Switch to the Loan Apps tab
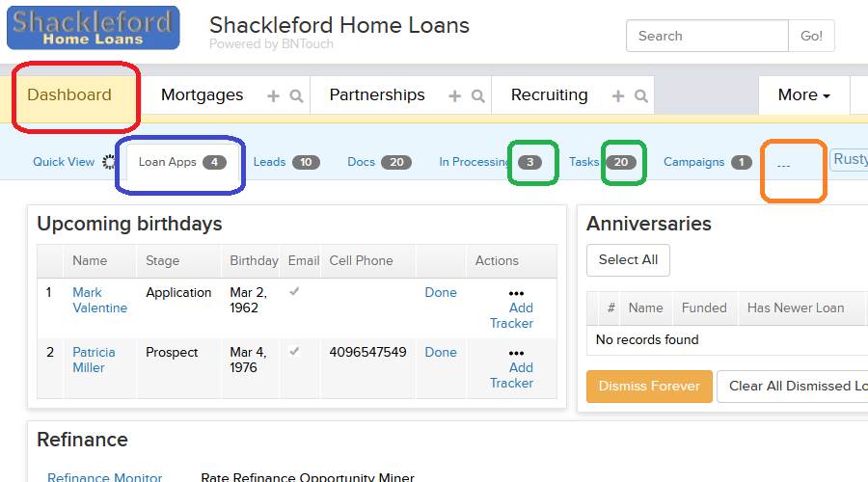 (x=182, y=162)
